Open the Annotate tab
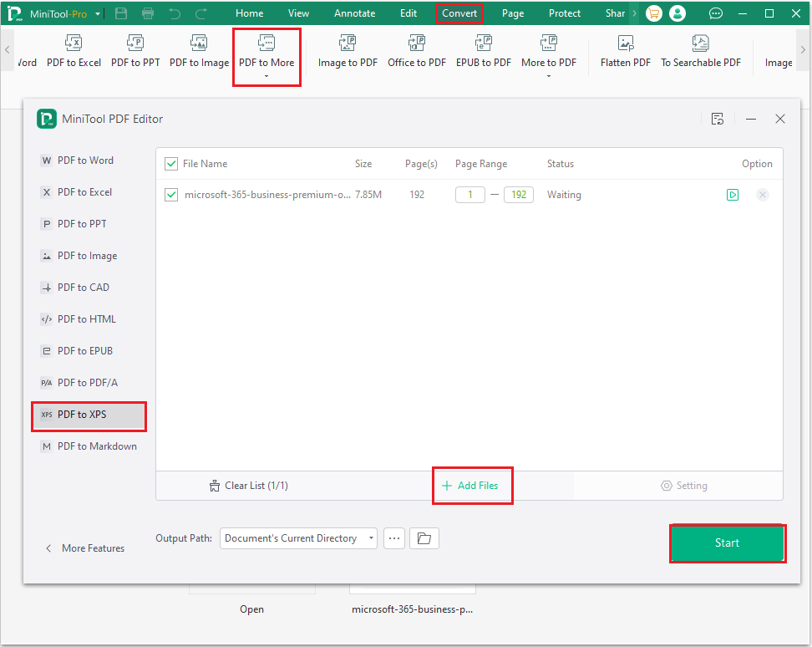The width and height of the screenshot is (812, 647). [x=355, y=13]
